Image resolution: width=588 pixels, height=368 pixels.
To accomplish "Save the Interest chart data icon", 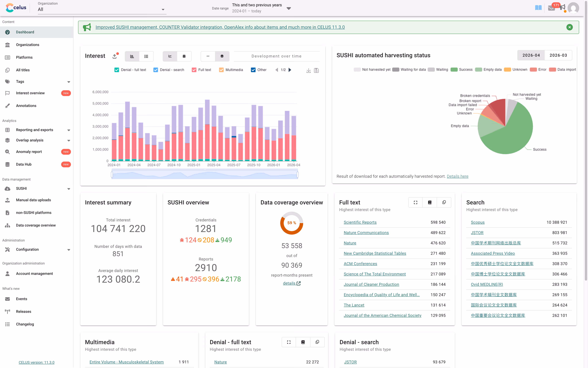I will pos(316,70).
